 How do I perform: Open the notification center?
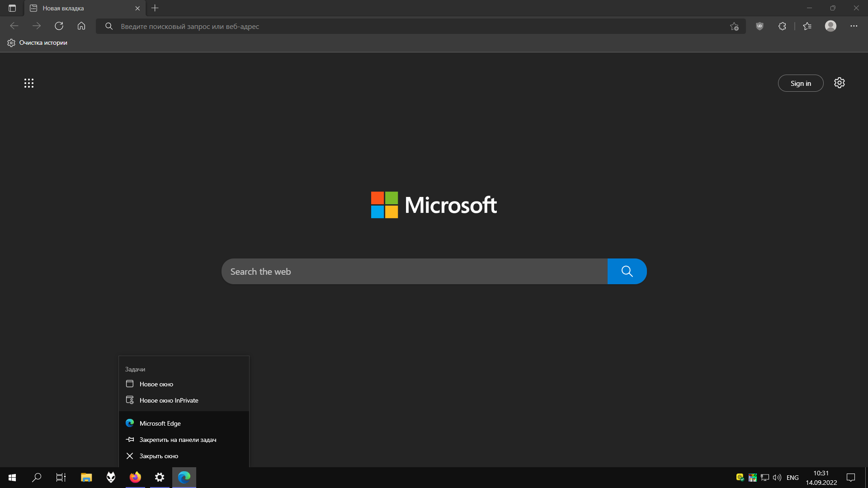[x=851, y=478]
